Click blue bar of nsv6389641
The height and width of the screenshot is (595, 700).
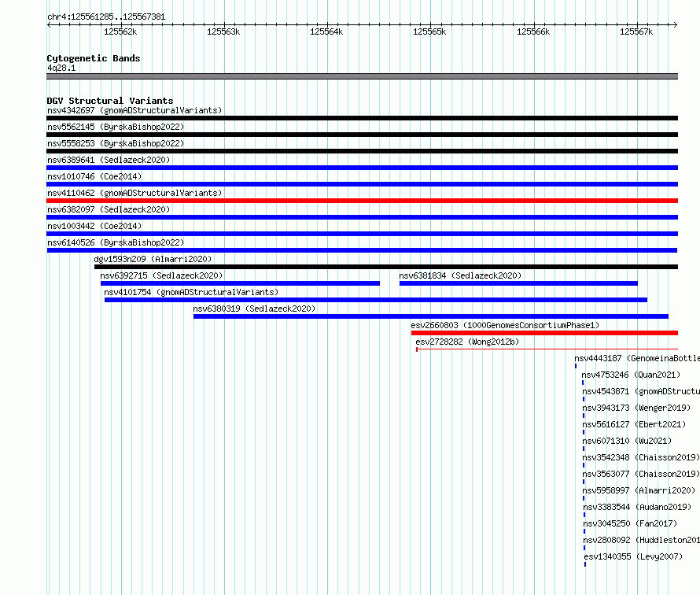(x=362, y=168)
